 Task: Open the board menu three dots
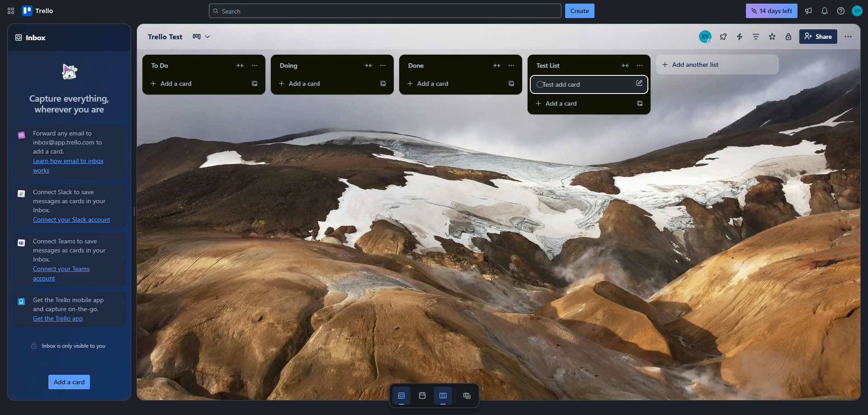[848, 37]
